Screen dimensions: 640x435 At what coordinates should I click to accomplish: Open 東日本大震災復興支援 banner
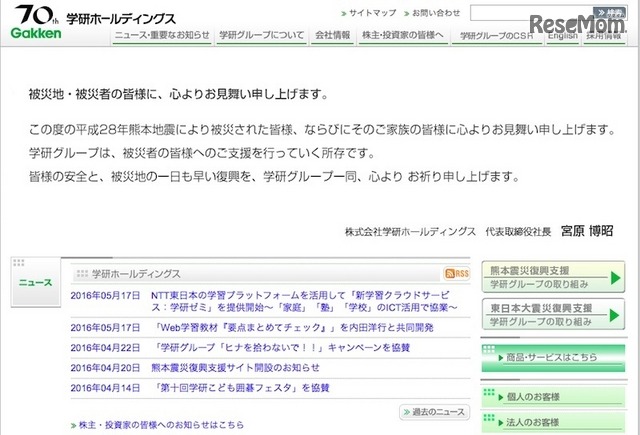pyautogui.click(x=553, y=314)
